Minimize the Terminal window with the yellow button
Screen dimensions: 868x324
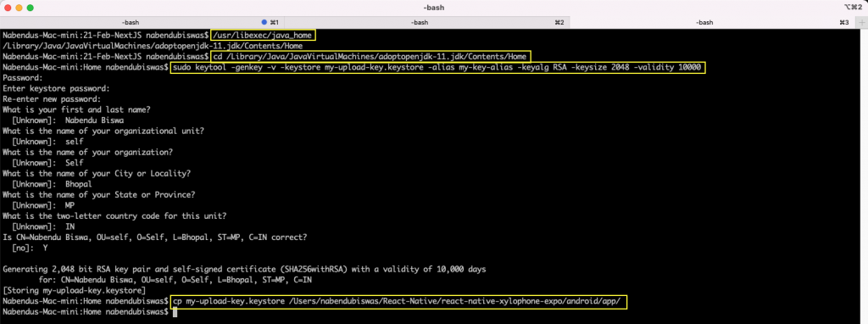pyautogui.click(x=19, y=8)
